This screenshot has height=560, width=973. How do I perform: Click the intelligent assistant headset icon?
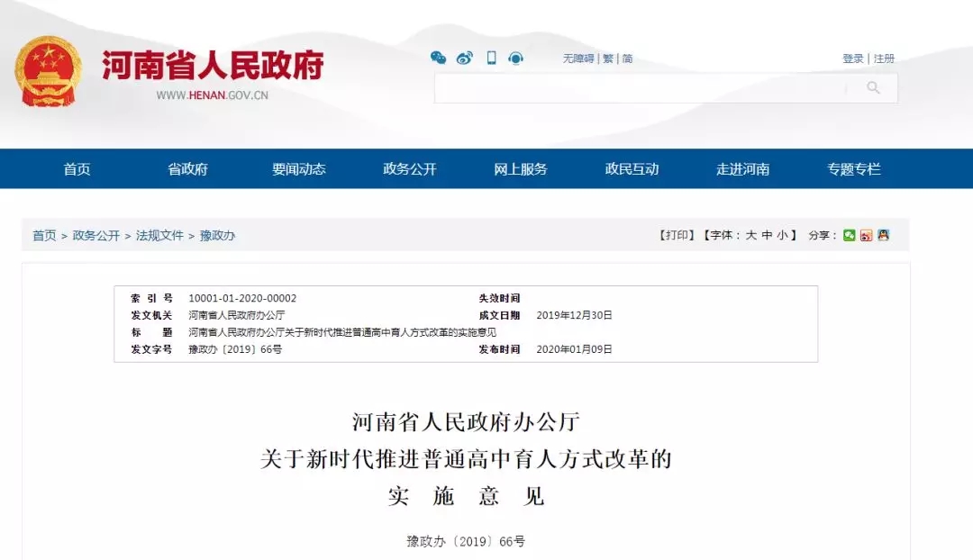pos(515,59)
